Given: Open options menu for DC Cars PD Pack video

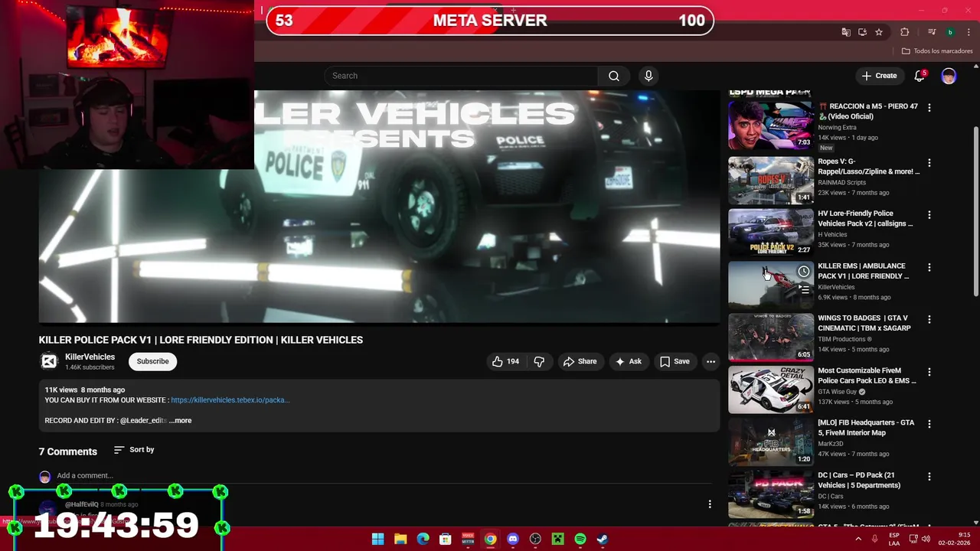Looking at the screenshot, I should pos(929,477).
